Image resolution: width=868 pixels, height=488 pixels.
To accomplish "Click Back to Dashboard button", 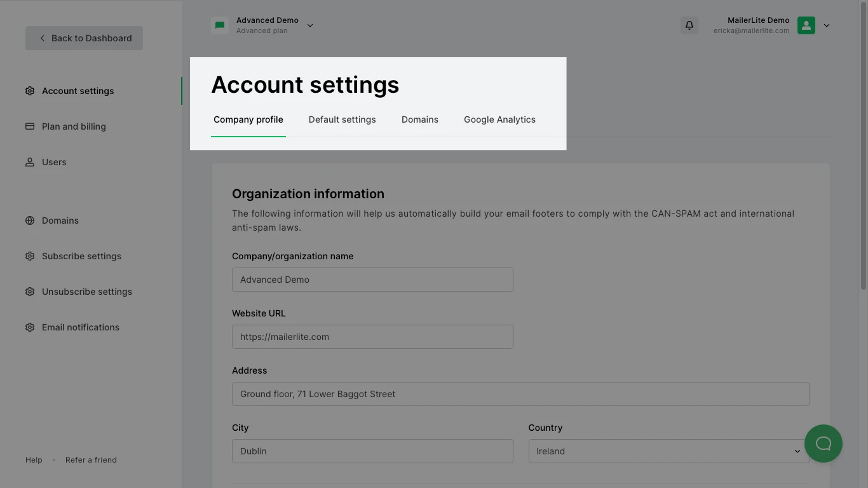I will (x=84, y=38).
